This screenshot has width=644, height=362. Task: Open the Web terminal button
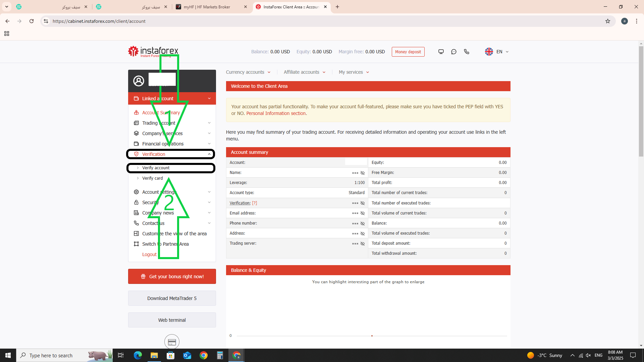pyautogui.click(x=172, y=320)
